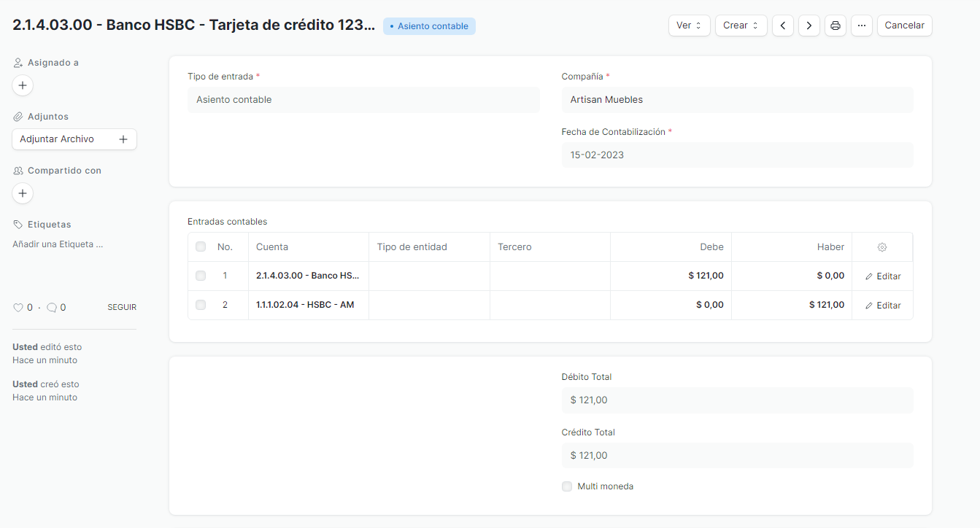Click the Haber $ 121,00 cell in row 2
Screen dimensions: 980x528
pyautogui.click(x=792, y=305)
